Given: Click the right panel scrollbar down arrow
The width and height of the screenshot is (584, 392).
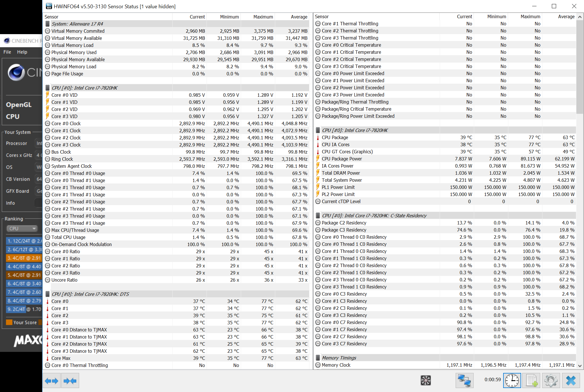Looking at the screenshot, I should pos(580,366).
